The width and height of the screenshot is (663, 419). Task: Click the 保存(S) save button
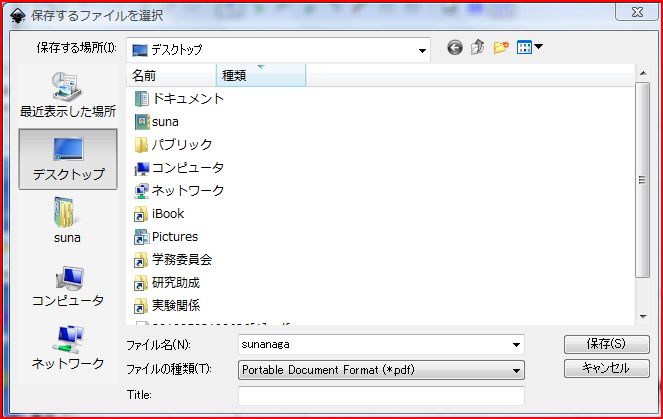(x=597, y=344)
